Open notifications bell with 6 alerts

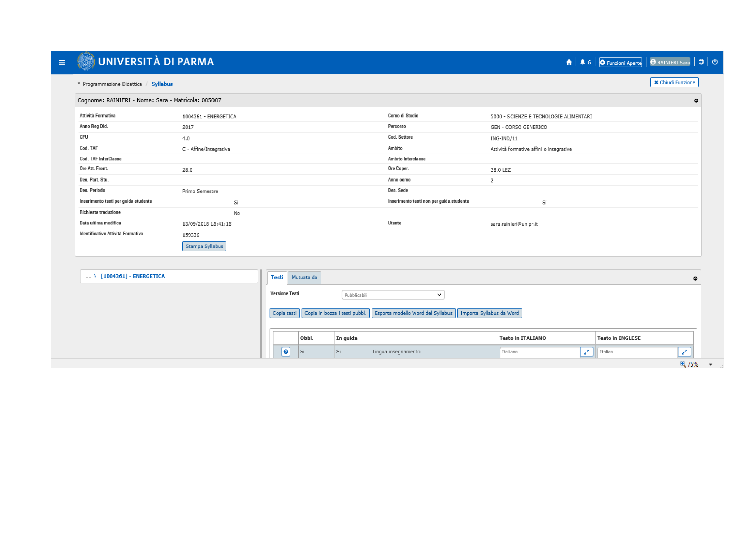click(585, 62)
